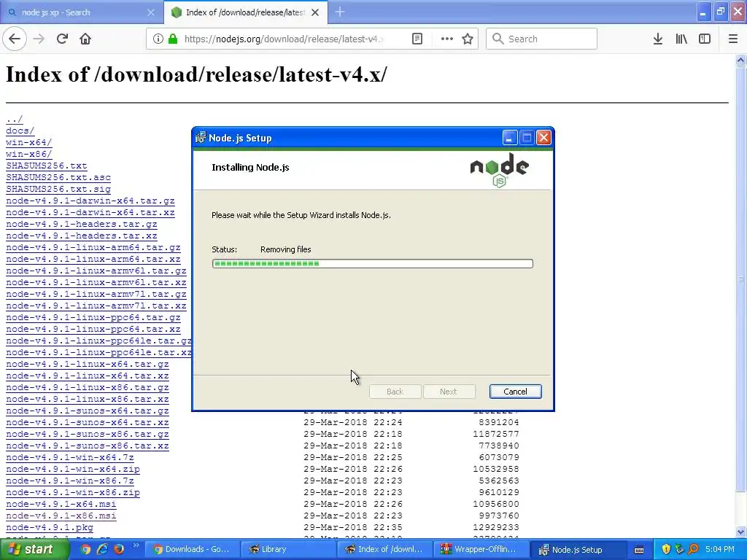Open the Firefox hamburger menu
This screenshot has width=747, height=560.
tap(733, 39)
